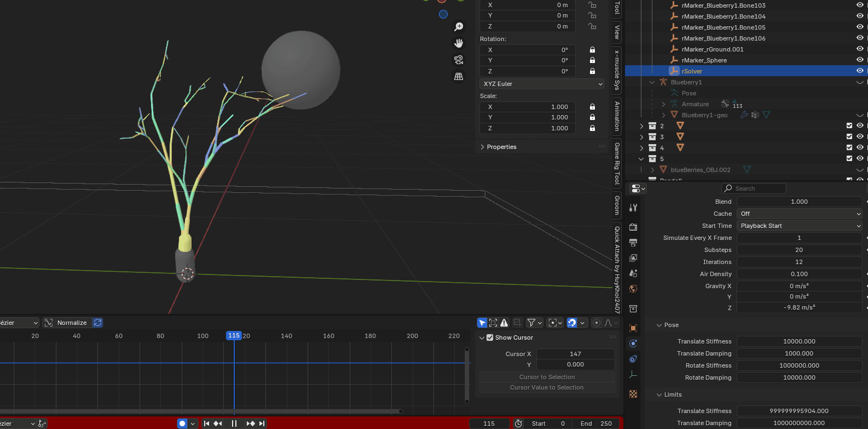Viewport: 868px width, 429px height.
Task: Open the Cache dropdown set to Off
Action: point(800,214)
